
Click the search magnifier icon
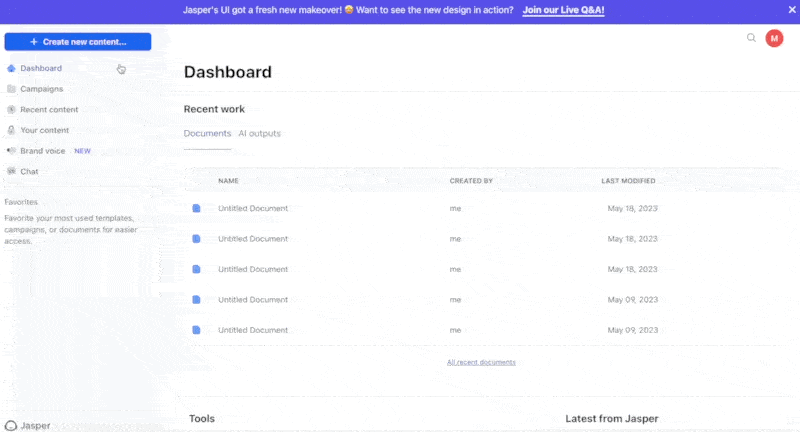click(x=751, y=38)
